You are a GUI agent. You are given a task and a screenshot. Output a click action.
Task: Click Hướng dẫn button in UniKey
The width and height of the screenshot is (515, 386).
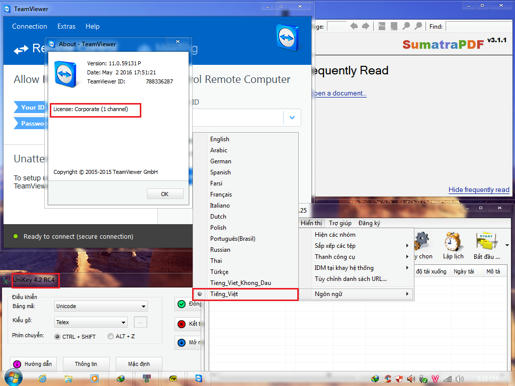coord(33,364)
